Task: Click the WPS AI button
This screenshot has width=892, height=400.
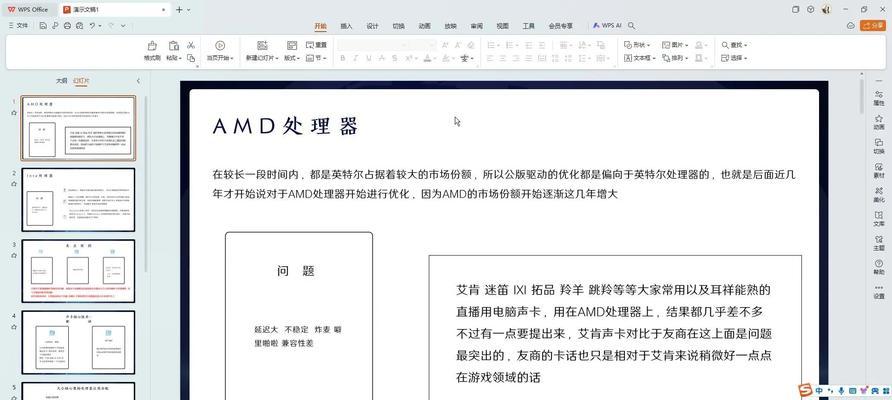Action: click(607, 26)
